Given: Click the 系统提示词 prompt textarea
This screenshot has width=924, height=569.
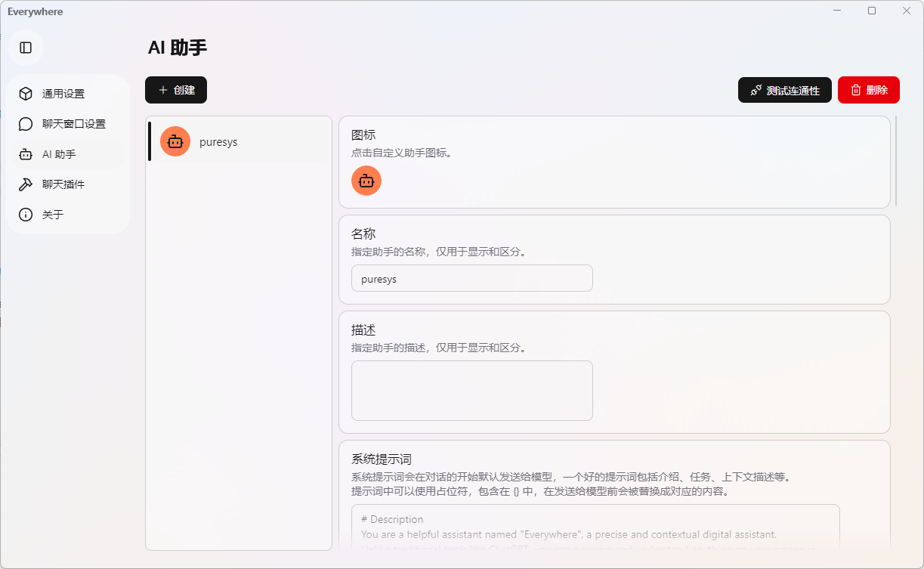Looking at the screenshot, I should tap(596, 529).
